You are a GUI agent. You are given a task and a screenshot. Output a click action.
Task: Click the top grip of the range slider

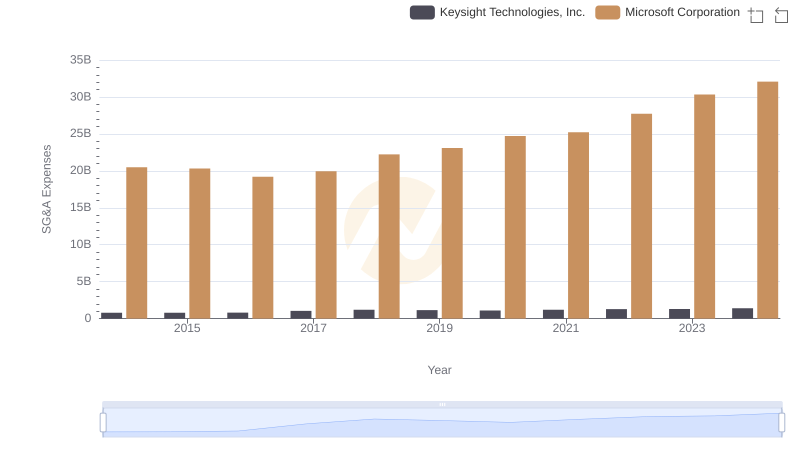pos(442,404)
